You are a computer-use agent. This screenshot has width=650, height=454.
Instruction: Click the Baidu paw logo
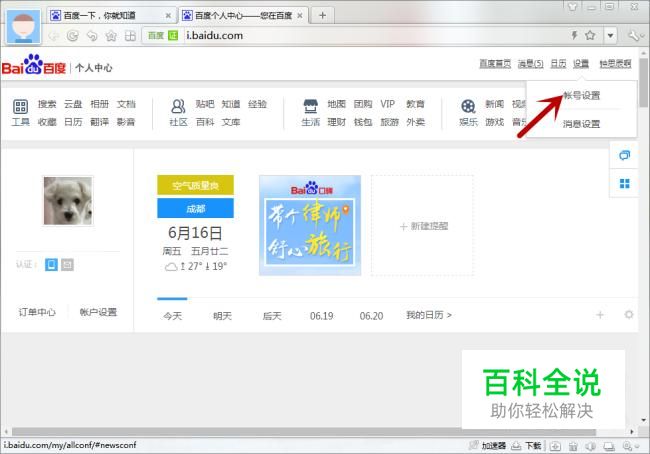point(33,65)
